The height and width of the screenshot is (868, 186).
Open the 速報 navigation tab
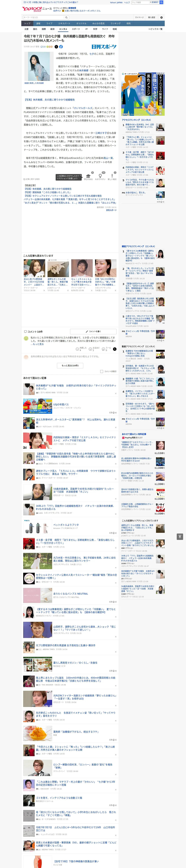click(x=38, y=24)
